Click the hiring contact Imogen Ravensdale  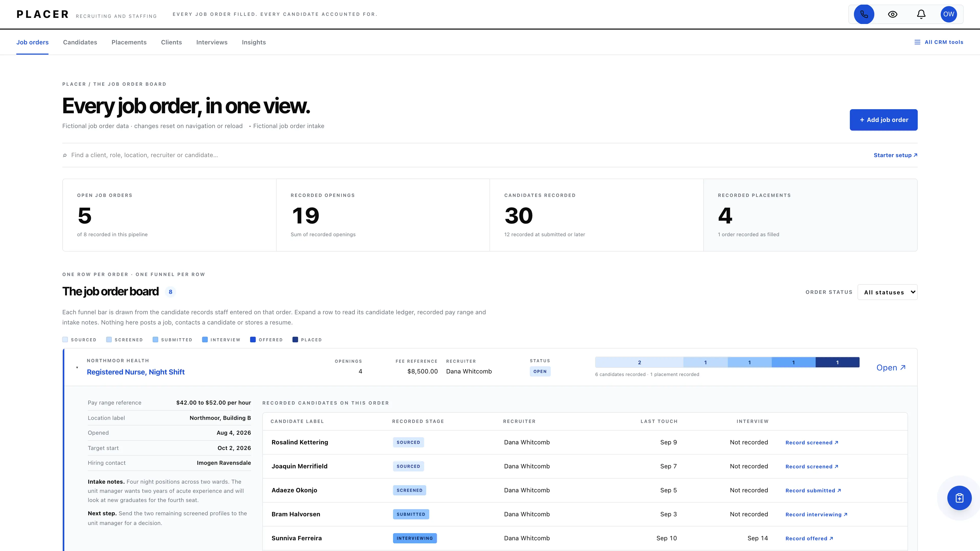pyautogui.click(x=224, y=463)
